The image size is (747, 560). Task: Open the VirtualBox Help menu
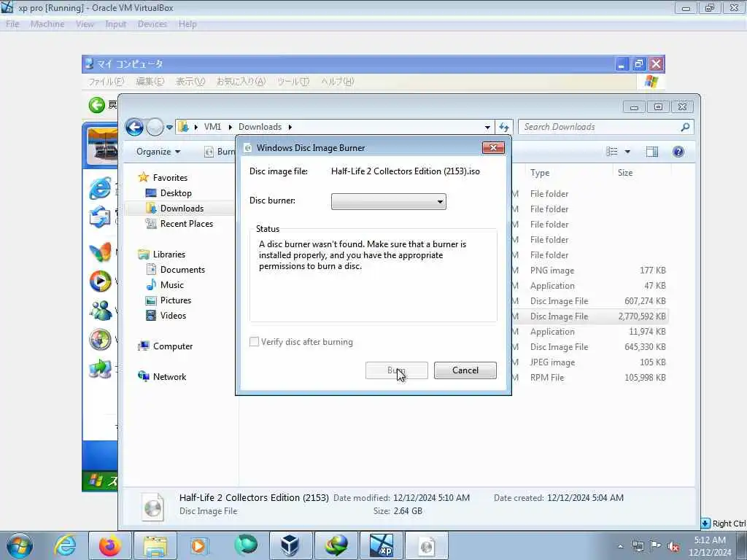187,24
